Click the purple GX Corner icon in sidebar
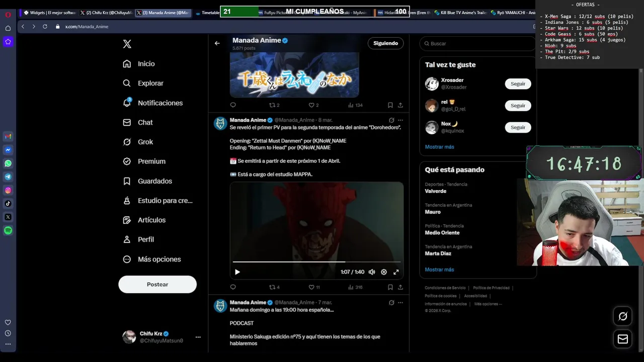The image size is (644, 362). 8,42
